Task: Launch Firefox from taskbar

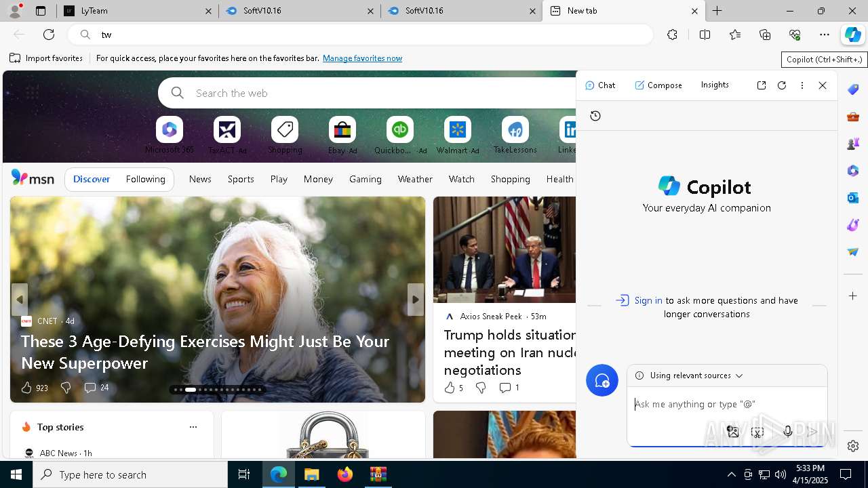Action: click(344, 474)
